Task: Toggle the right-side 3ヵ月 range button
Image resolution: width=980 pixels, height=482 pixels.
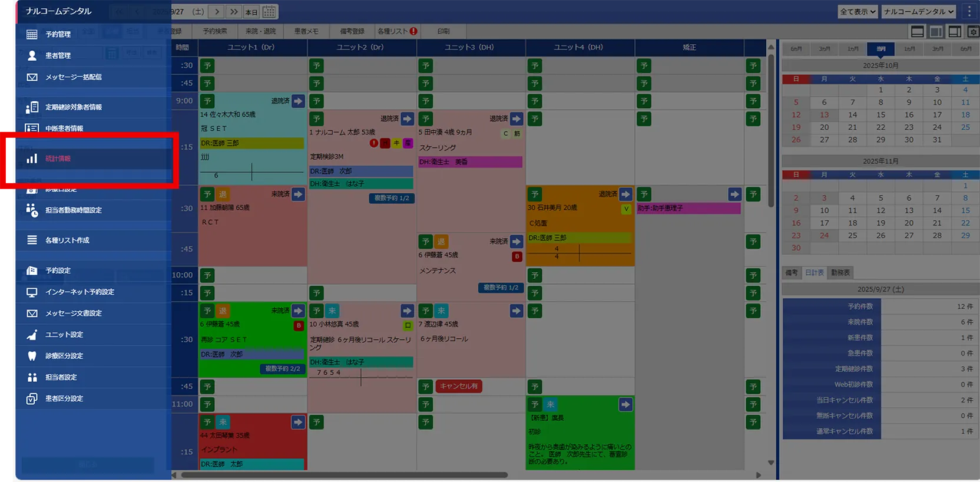Action: point(938,49)
